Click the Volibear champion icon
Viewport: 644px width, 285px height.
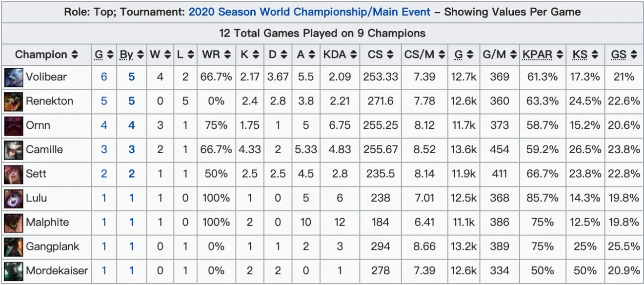pos(13,77)
